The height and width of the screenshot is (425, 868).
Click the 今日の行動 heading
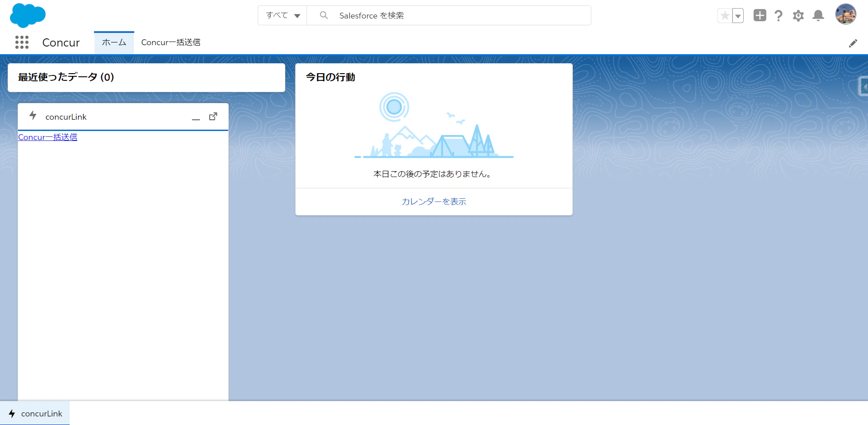click(x=330, y=77)
